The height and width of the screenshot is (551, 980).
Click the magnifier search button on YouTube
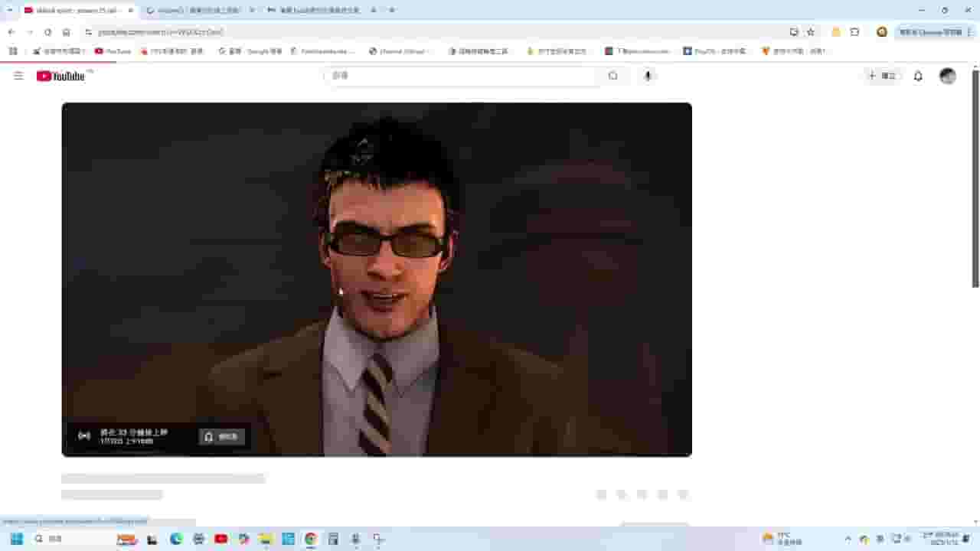[612, 76]
